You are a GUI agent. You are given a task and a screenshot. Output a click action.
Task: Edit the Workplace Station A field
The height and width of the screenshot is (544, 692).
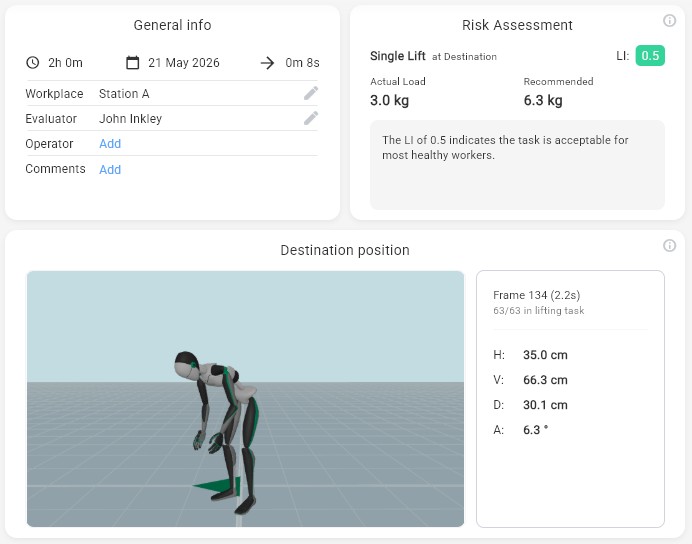311,93
